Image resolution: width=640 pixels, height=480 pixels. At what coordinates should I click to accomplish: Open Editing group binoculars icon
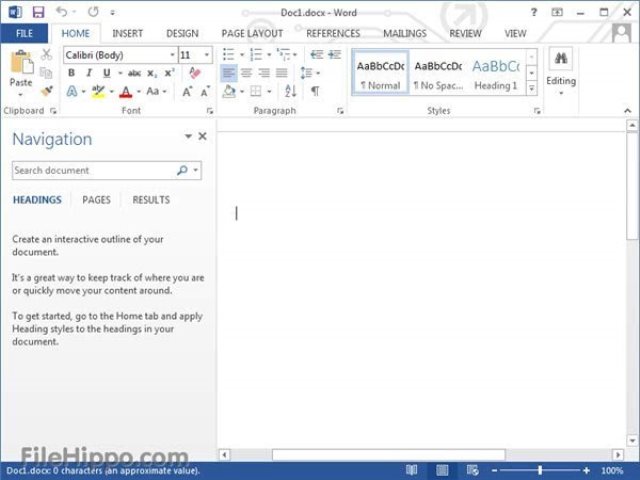(x=561, y=58)
